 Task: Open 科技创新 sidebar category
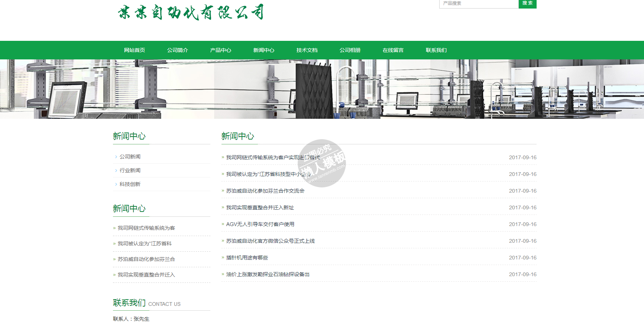[x=130, y=184]
